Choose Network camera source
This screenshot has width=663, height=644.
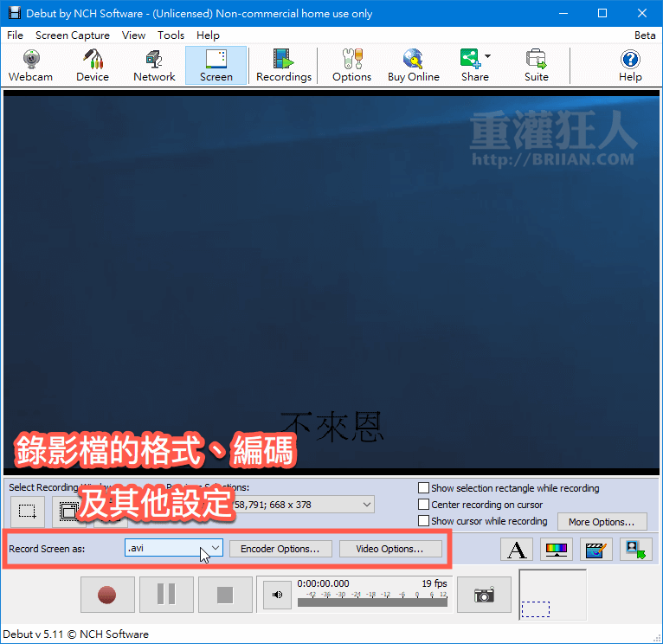click(x=154, y=65)
